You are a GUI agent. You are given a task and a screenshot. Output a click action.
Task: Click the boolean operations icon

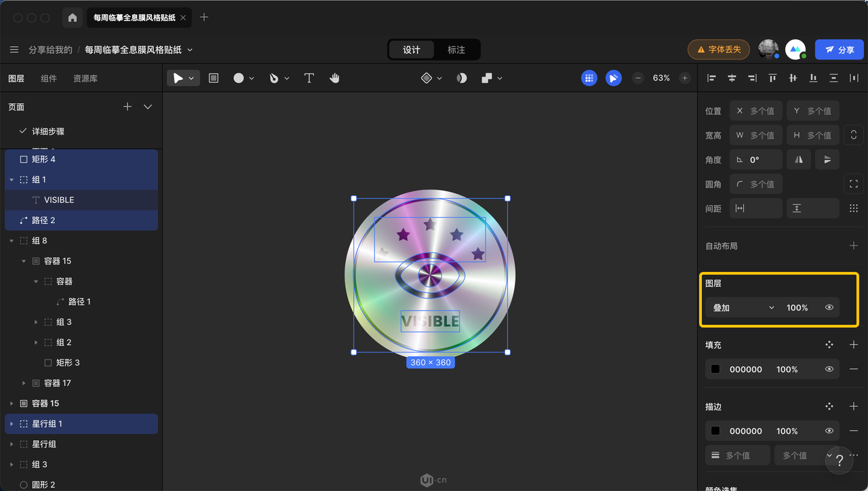(x=487, y=78)
